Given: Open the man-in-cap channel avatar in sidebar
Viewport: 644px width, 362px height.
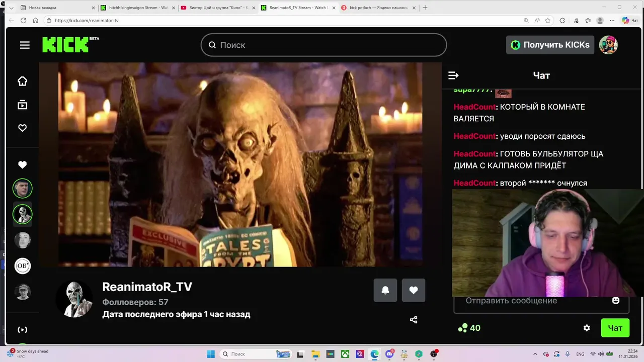Looking at the screenshot, I should coord(23,292).
